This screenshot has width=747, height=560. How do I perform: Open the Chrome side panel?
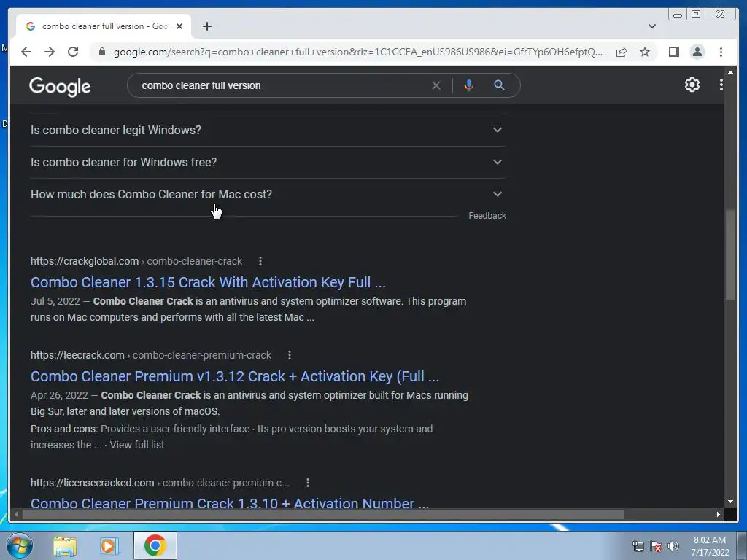click(x=673, y=52)
